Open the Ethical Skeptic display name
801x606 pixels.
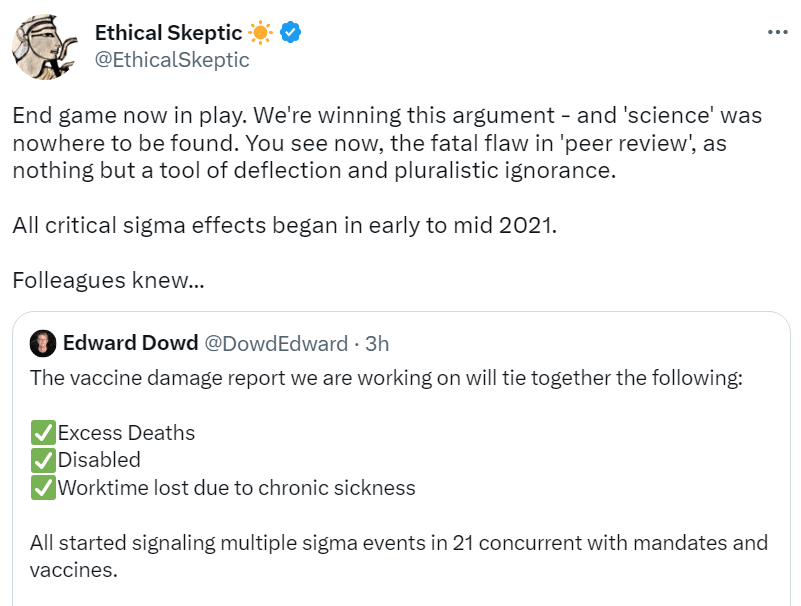click(x=168, y=33)
